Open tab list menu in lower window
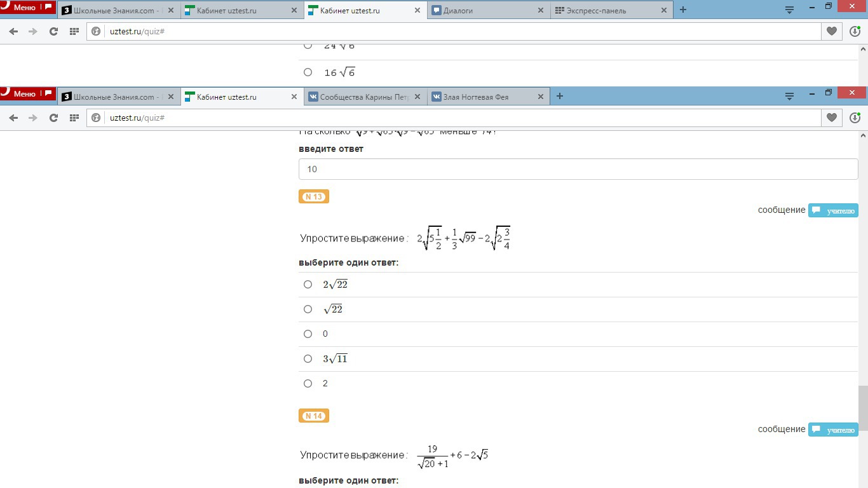Screen dimensions: 868x488 (x=789, y=97)
